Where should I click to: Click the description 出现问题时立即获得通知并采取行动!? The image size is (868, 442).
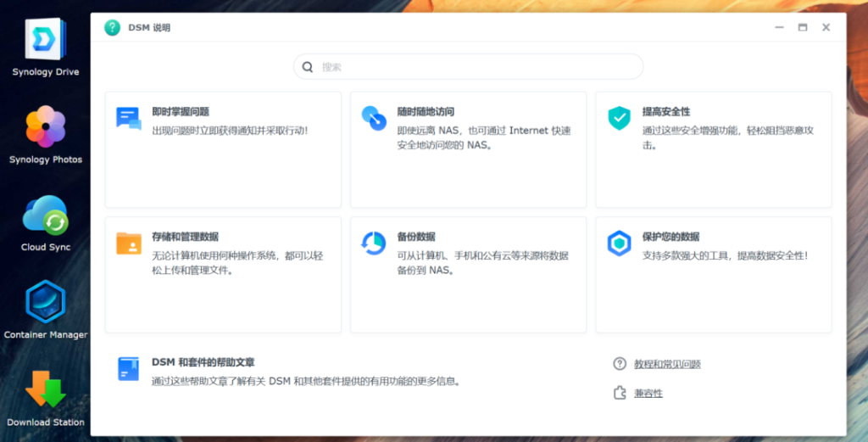pos(230,131)
